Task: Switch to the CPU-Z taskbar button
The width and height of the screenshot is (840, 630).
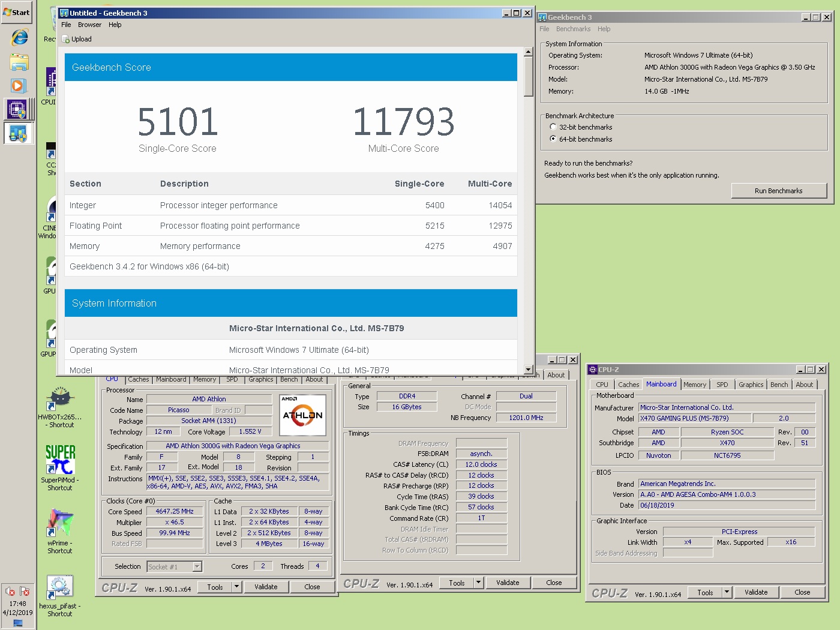Action: [x=17, y=109]
